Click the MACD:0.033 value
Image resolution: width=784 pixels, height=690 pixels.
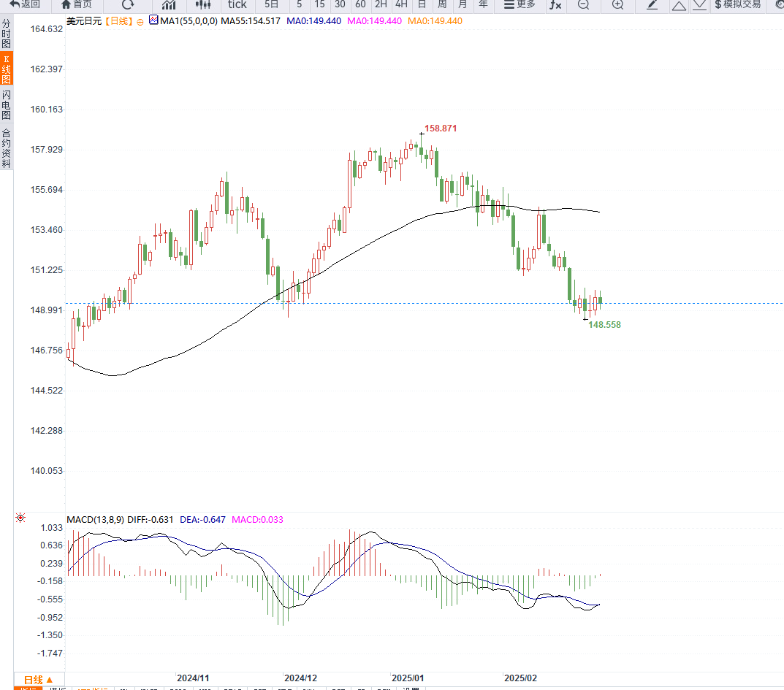point(257,520)
